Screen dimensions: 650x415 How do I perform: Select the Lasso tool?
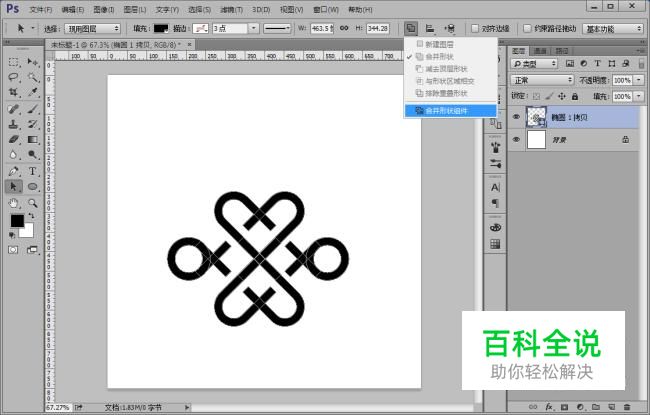(14, 77)
